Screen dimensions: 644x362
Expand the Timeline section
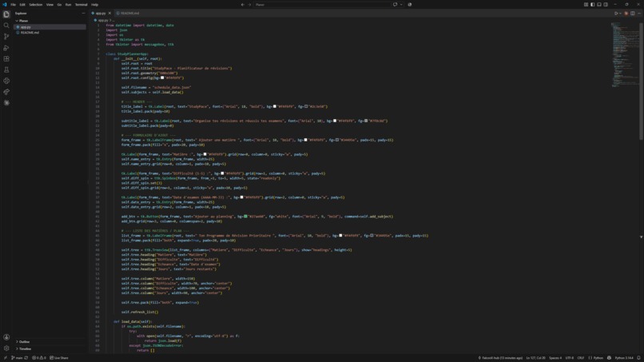click(23, 348)
